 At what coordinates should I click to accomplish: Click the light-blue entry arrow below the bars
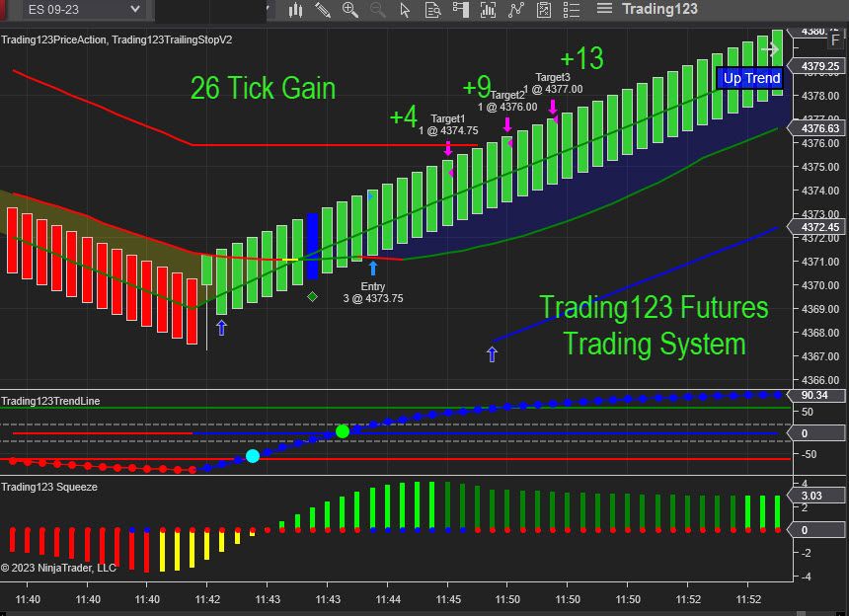pyautogui.click(x=373, y=268)
